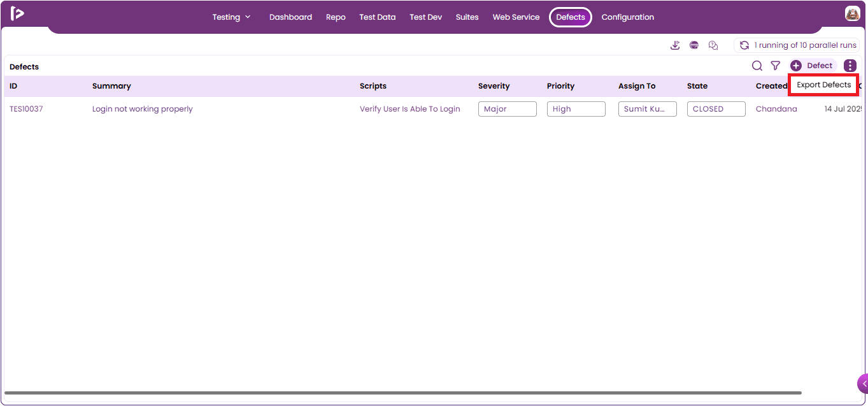
Task: Click the State column header
Action: [x=697, y=86]
